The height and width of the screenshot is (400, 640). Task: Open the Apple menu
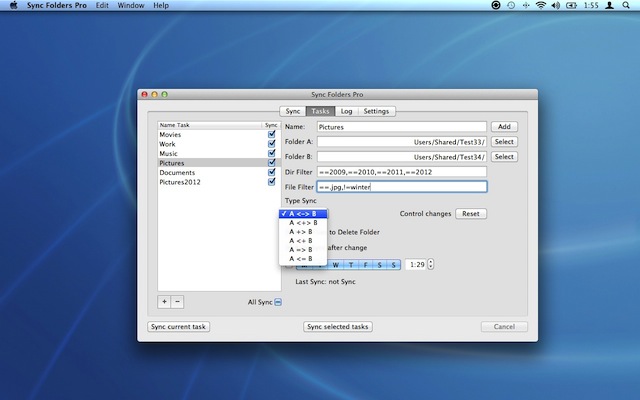[12, 6]
